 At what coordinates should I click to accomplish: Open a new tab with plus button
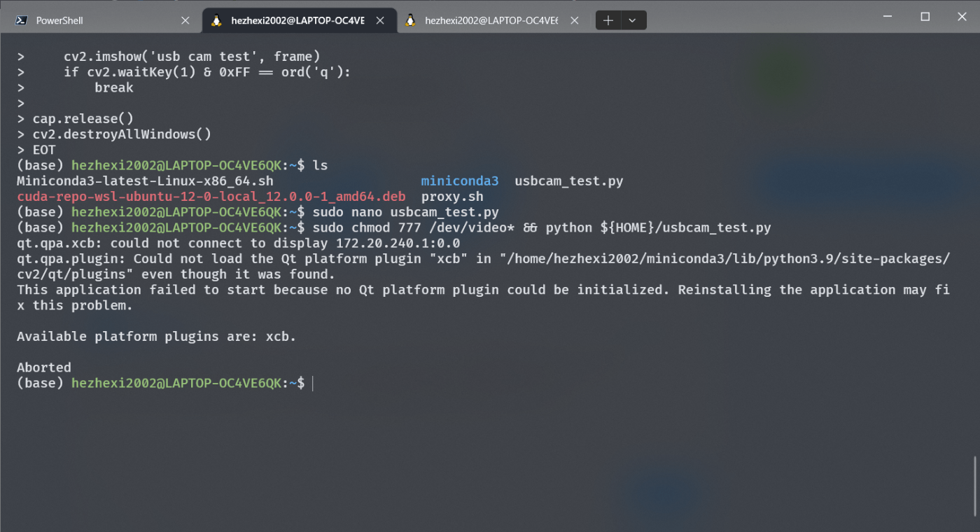click(608, 20)
